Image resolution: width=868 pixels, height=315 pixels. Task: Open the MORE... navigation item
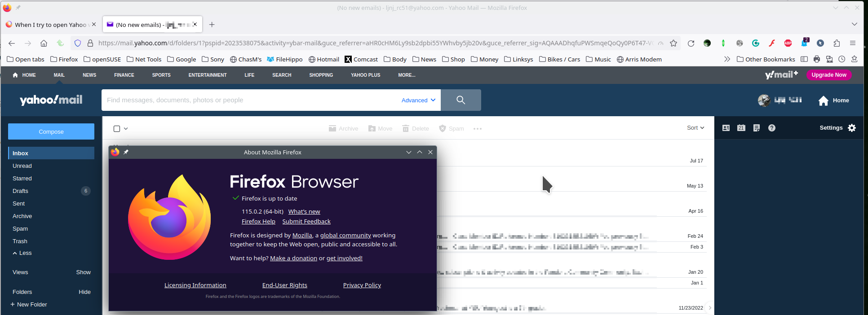pos(407,75)
